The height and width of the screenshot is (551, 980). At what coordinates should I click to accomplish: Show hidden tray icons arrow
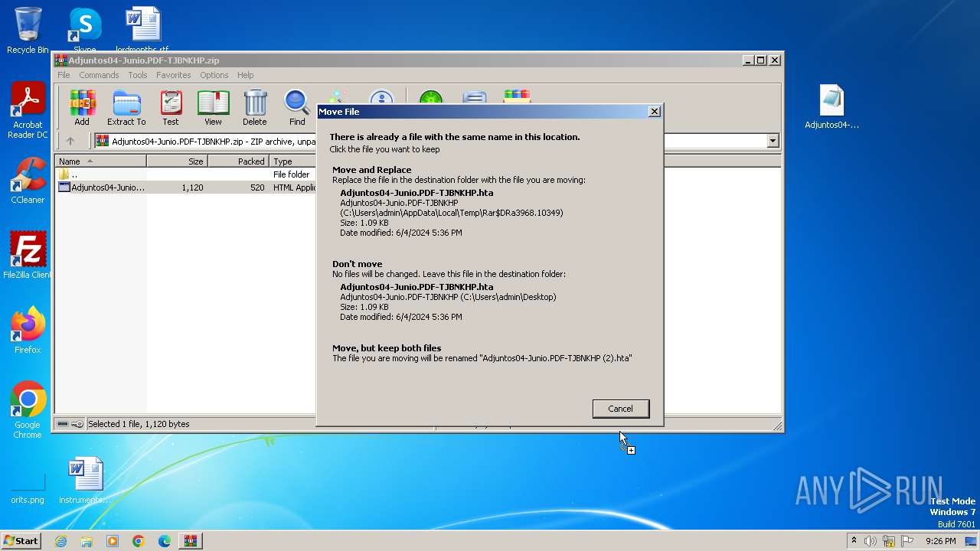pyautogui.click(x=854, y=541)
